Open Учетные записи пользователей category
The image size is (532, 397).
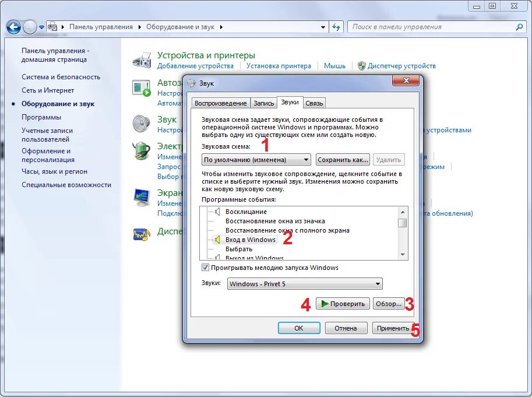point(47,135)
